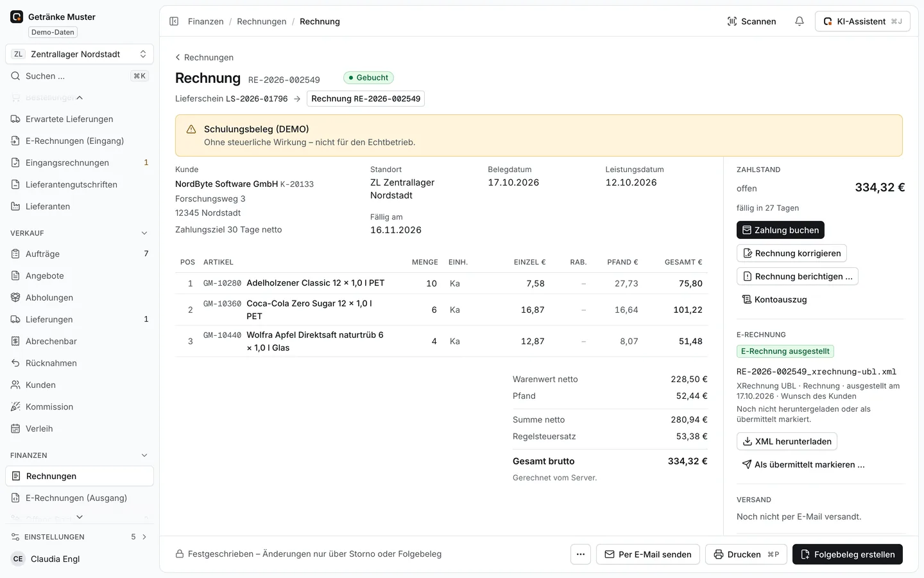Go back to Rechnungen list

click(x=205, y=57)
